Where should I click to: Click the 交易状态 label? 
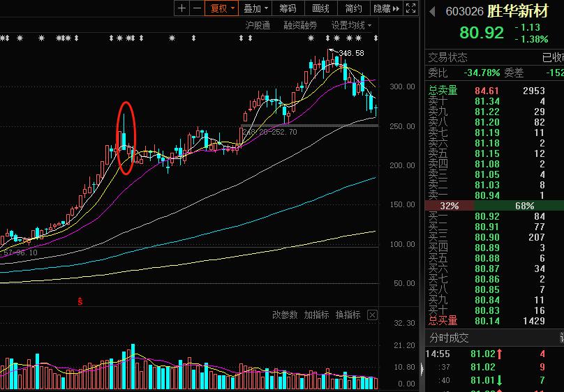[447, 57]
